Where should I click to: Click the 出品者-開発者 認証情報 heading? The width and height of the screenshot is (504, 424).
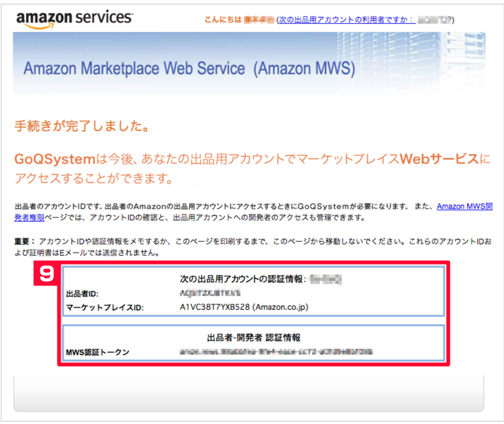pos(254,338)
